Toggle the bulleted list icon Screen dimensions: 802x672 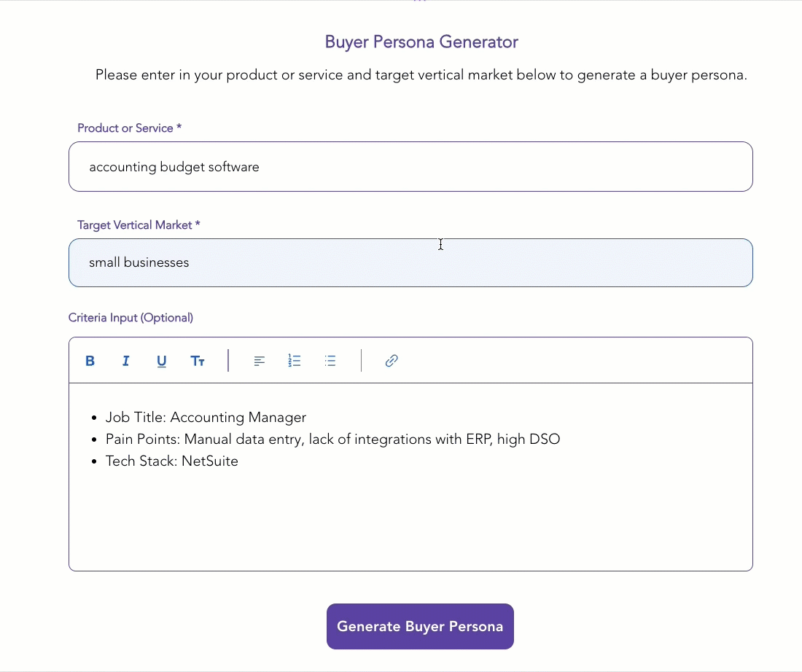pyautogui.click(x=330, y=361)
